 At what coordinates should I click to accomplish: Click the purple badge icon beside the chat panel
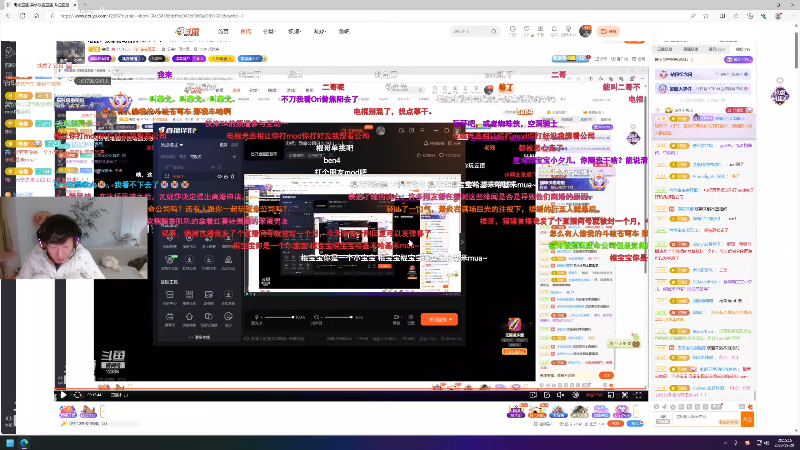coord(780,96)
